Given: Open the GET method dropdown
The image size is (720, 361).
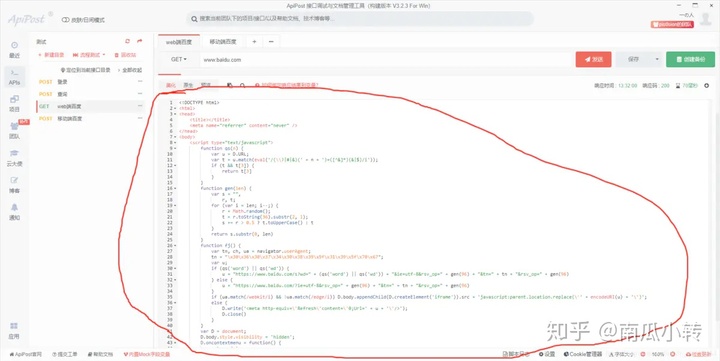Looking at the screenshot, I should click(x=179, y=59).
